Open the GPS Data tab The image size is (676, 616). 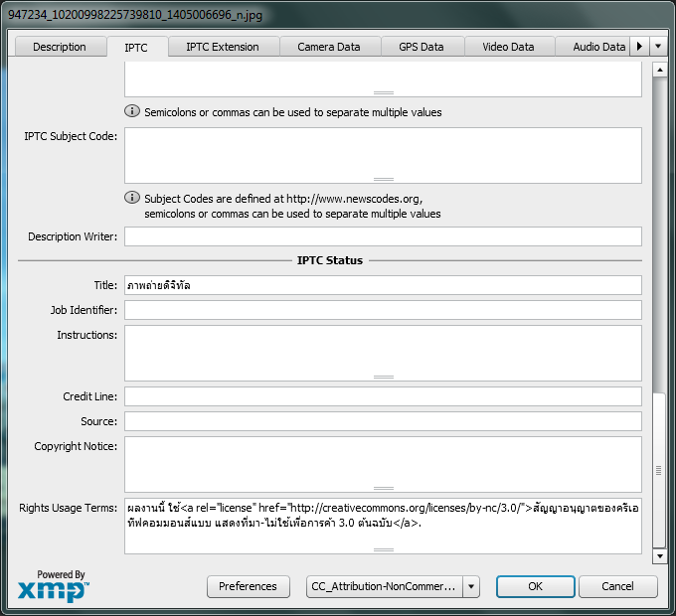(422, 47)
